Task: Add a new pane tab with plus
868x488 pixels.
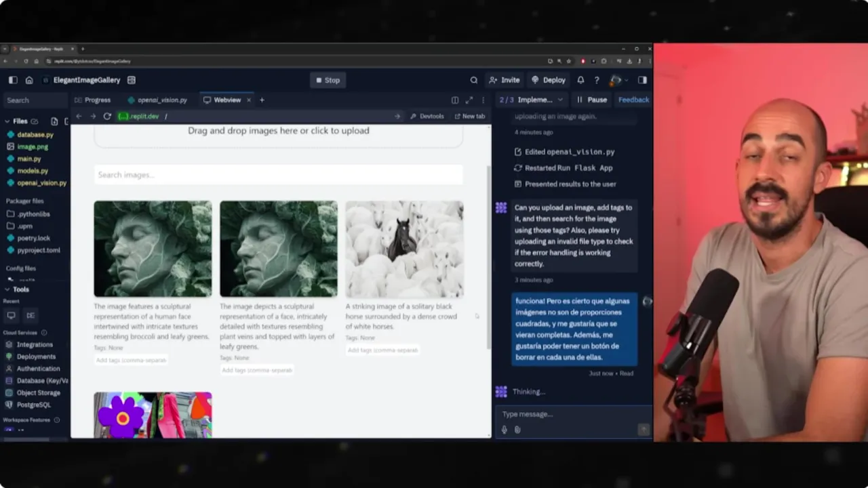Action: pyautogui.click(x=262, y=100)
